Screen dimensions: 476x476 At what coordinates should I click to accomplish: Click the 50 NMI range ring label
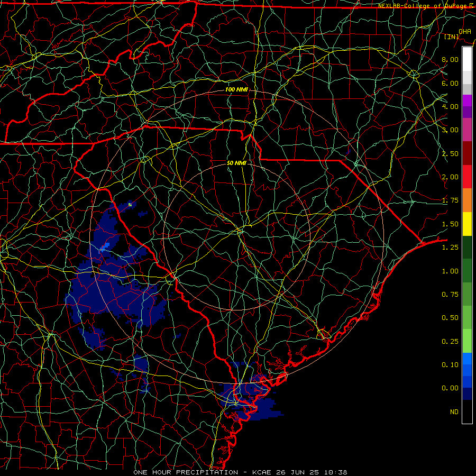(x=236, y=163)
